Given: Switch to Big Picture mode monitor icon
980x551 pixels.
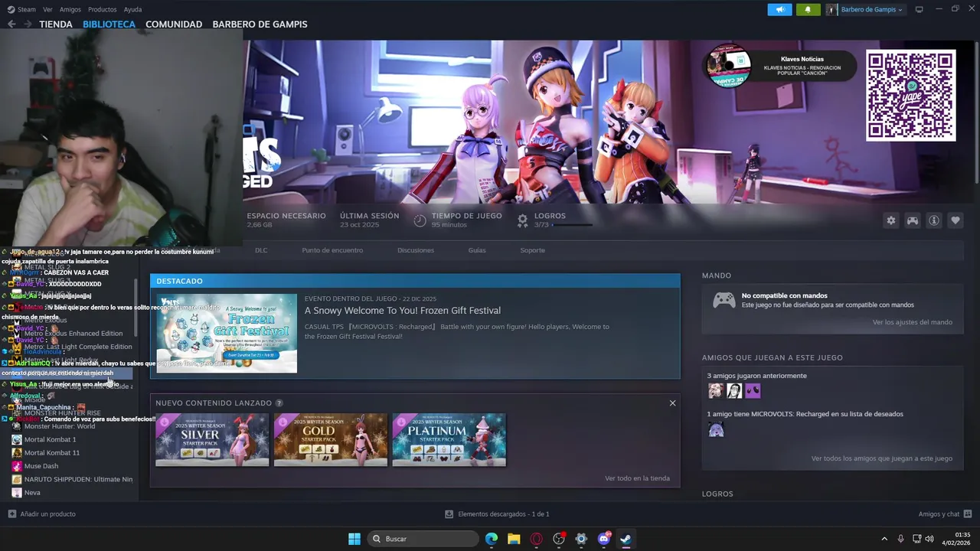Looking at the screenshot, I should pos(920,9).
